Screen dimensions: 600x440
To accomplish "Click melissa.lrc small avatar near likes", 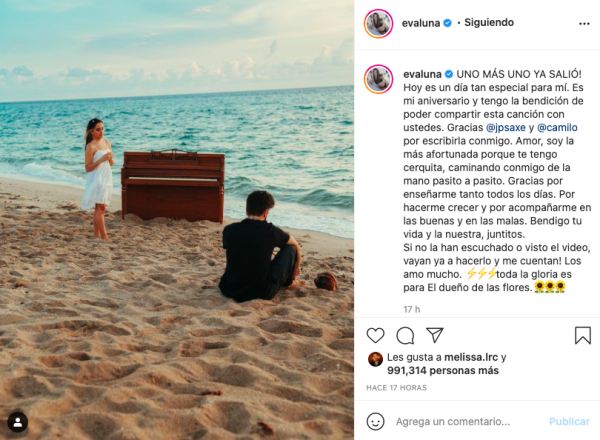I will coord(375,359).
